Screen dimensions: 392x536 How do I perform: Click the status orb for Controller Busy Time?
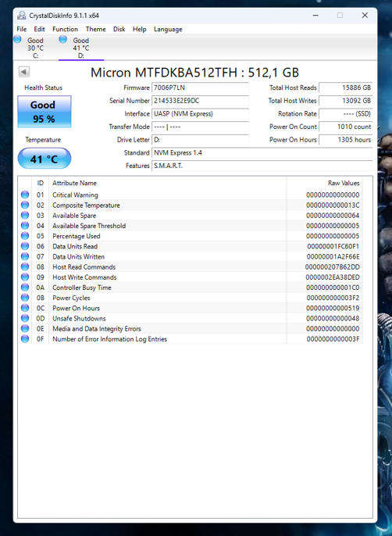[x=25, y=288]
